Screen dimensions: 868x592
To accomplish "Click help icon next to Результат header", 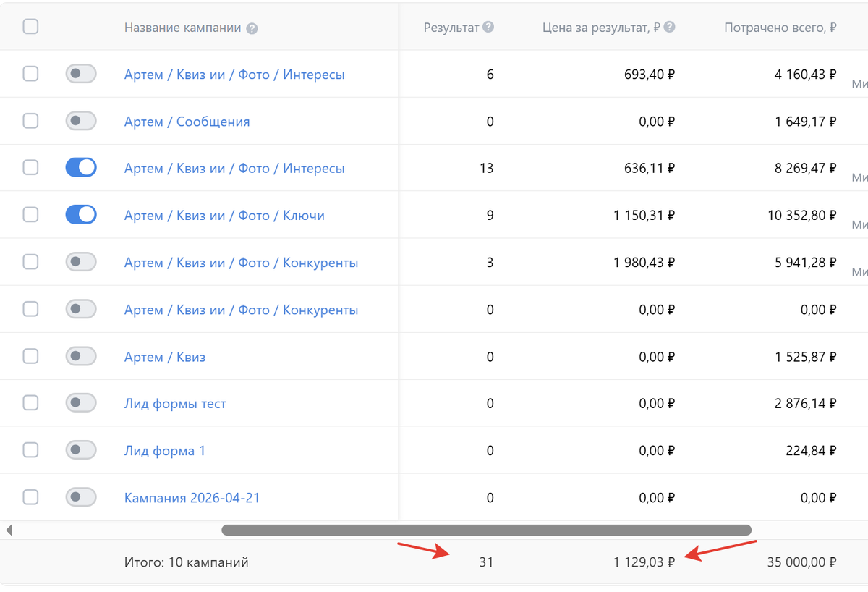I will (x=489, y=28).
